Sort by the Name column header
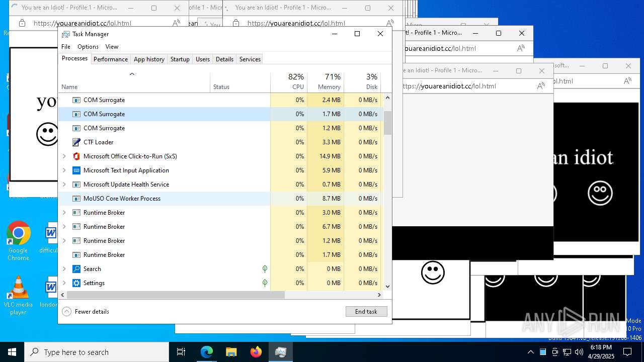 click(x=134, y=82)
